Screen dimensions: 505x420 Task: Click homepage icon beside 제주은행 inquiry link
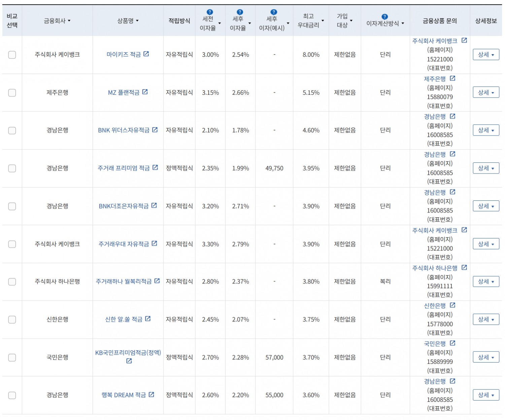coord(452,78)
